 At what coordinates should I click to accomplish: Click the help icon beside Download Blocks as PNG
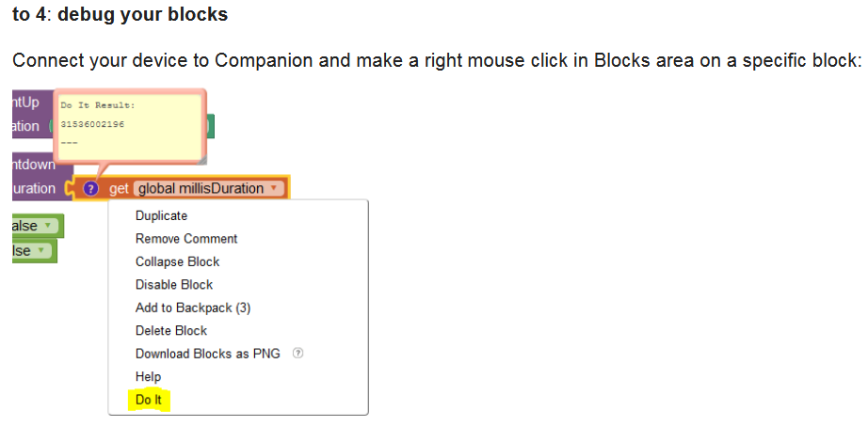pos(297,354)
